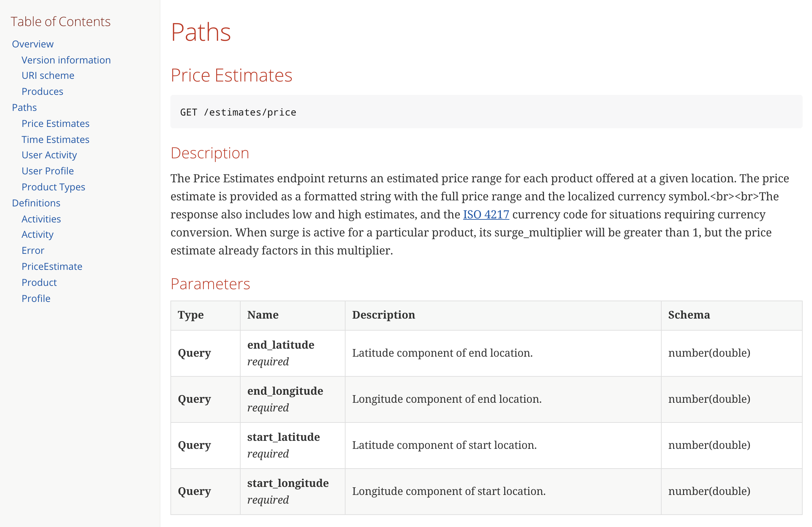This screenshot has width=812, height=527.
Task: Select the GET /estimates/price code block
Action: coord(238,112)
